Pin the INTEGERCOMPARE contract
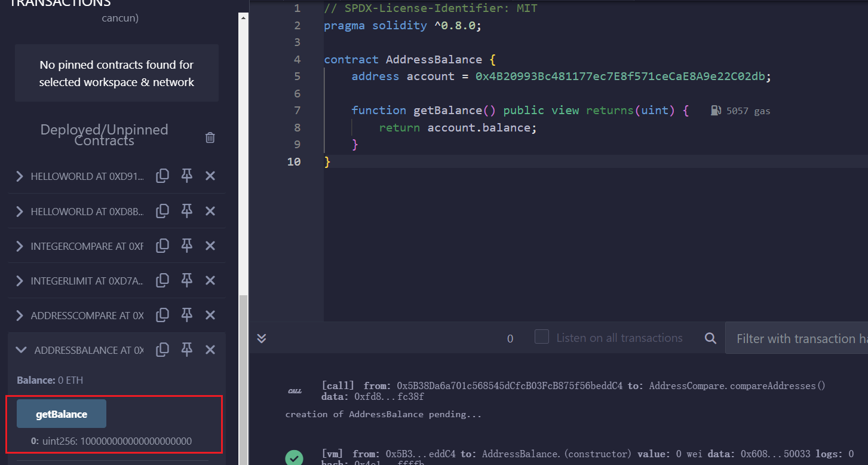 186,245
